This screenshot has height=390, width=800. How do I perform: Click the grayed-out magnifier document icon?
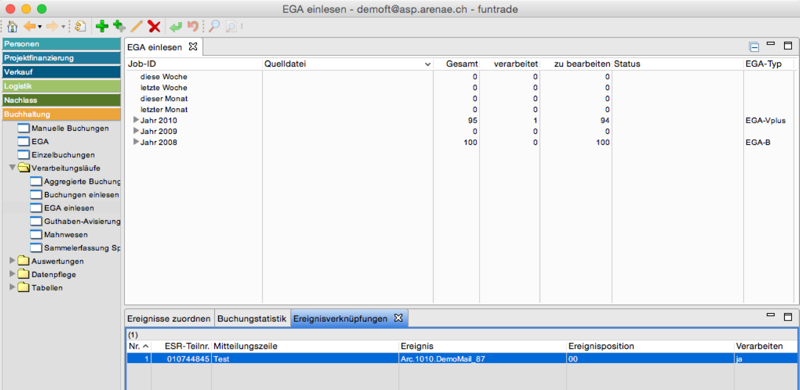[x=231, y=27]
